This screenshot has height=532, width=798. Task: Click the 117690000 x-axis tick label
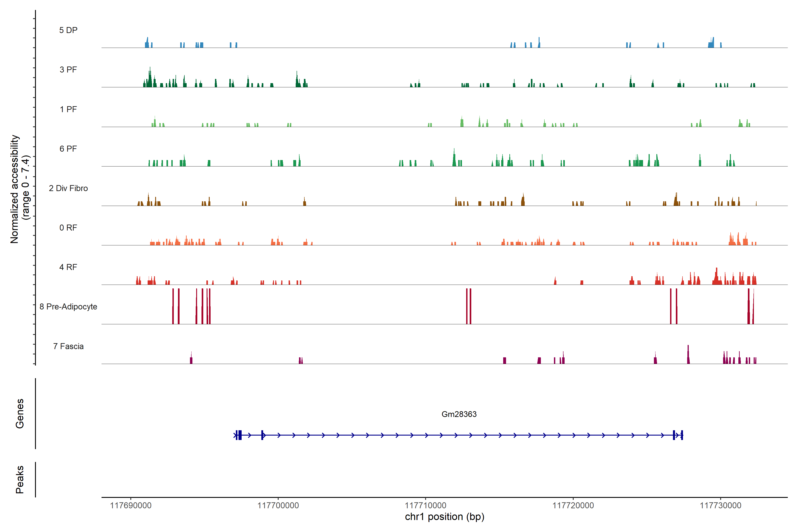pyautogui.click(x=131, y=505)
